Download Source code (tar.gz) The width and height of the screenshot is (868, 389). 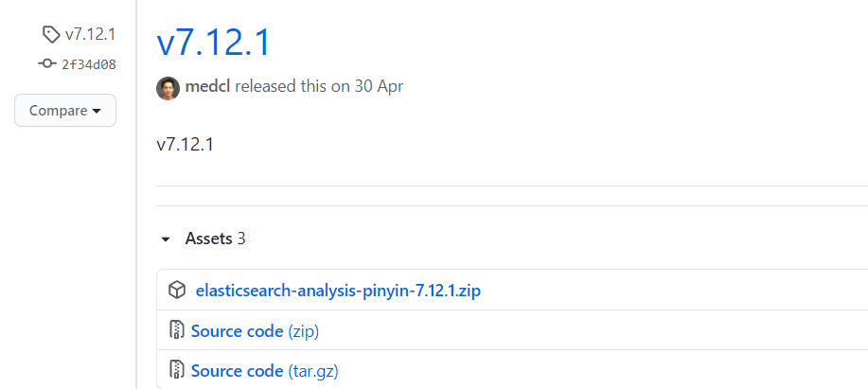265,370
